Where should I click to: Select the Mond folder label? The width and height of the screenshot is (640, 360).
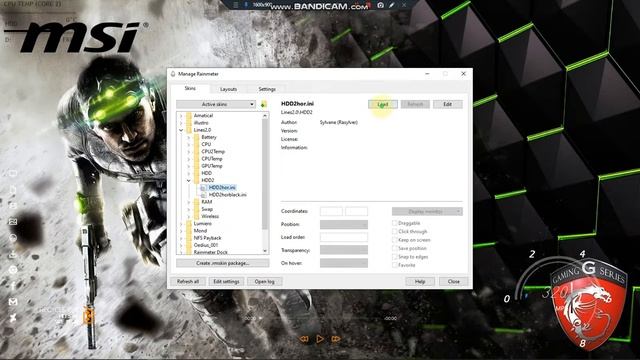pyautogui.click(x=200, y=231)
